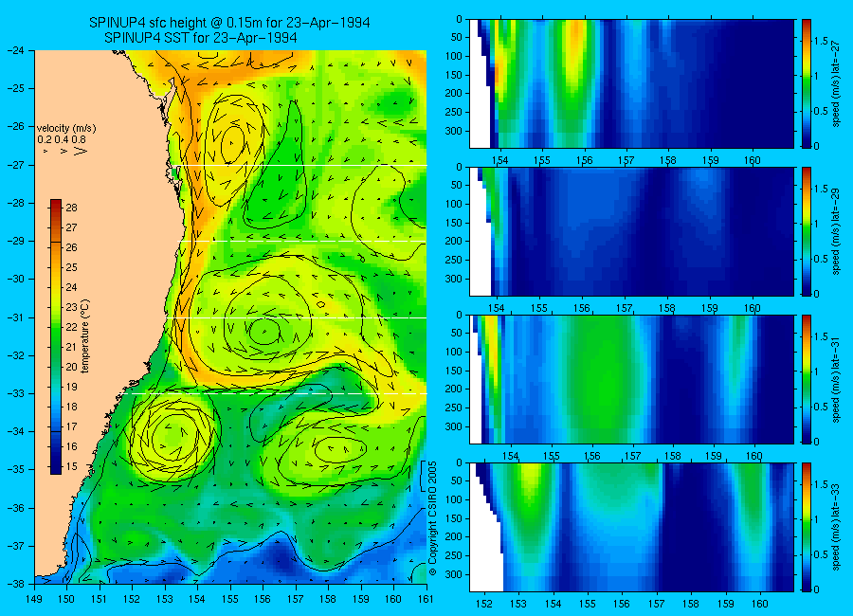The height and width of the screenshot is (616, 853).
Task: Click the 19 tick on temperature color bar
Action: (71, 387)
